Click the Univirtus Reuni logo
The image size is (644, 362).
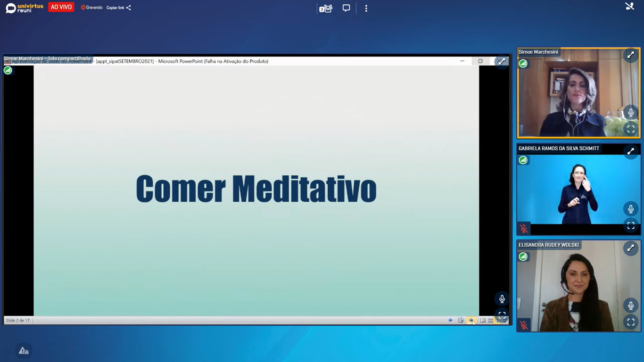tap(24, 8)
